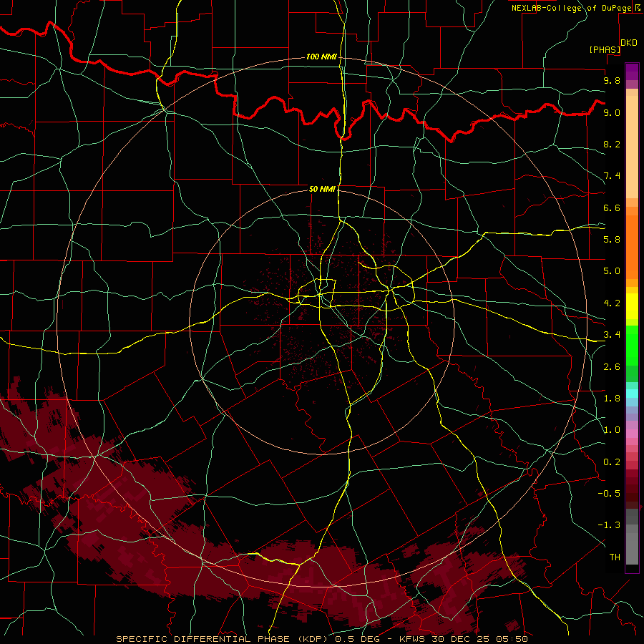The image size is (644, 644).
Task: Select the 9.0 value on the color scale
Action: [612, 112]
